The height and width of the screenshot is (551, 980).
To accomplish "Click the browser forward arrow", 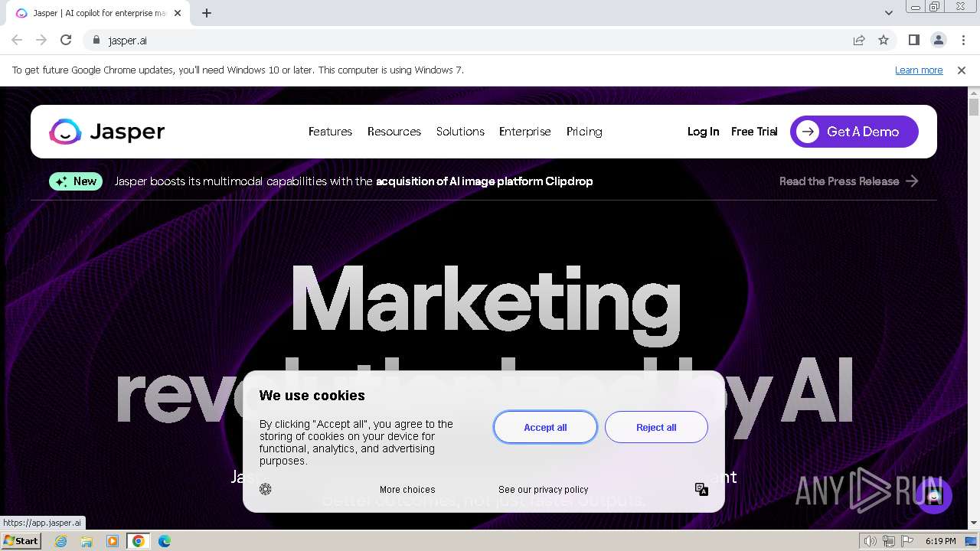I will click(x=41, y=40).
